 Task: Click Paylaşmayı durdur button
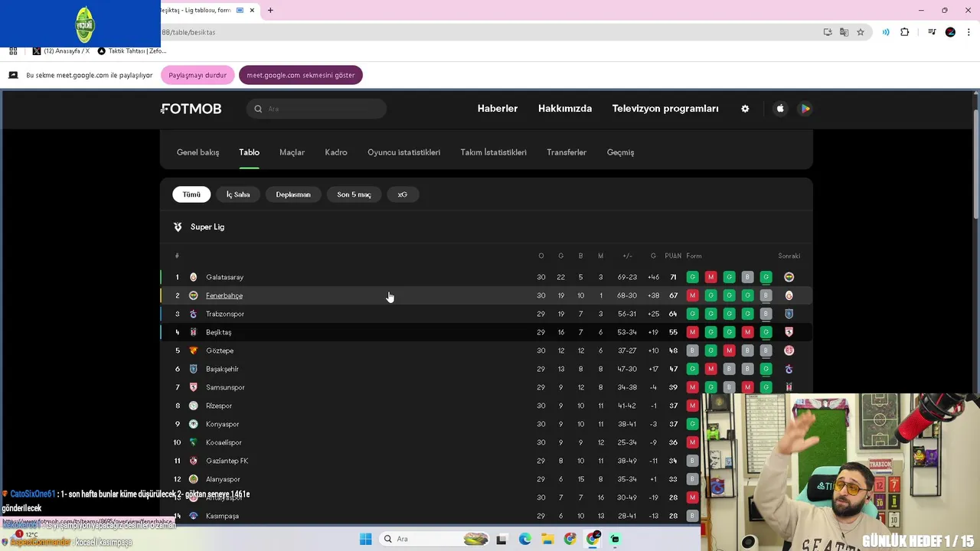point(198,75)
